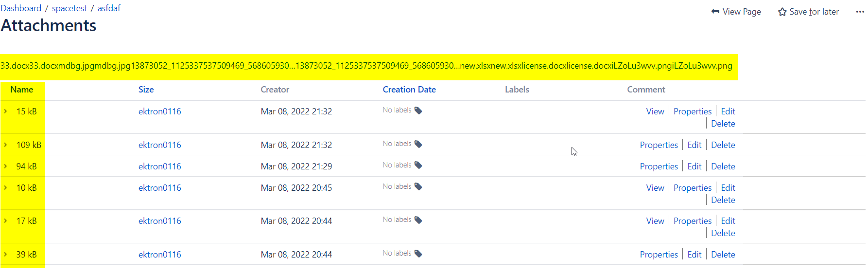The height and width of the screenshot is (276, 868).
Task: Open Properties of the 94 kB attachment
Action: 659,166
